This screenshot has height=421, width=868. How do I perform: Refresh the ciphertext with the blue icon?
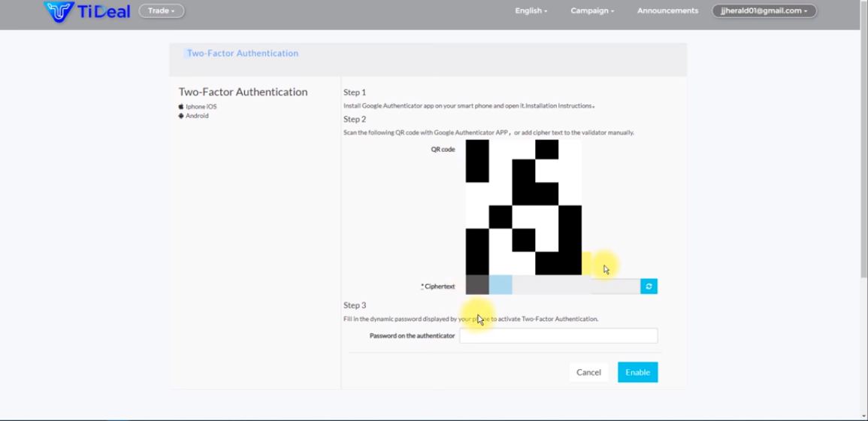point(649,286)
